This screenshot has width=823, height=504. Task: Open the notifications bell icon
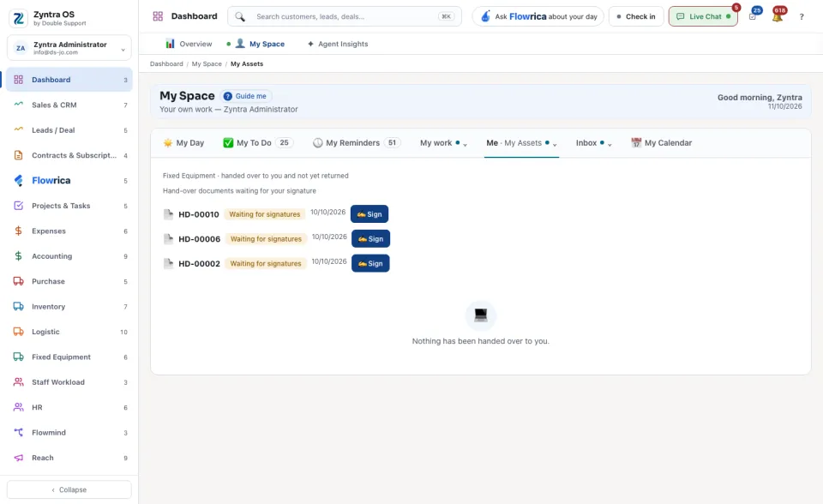[778, 16]
